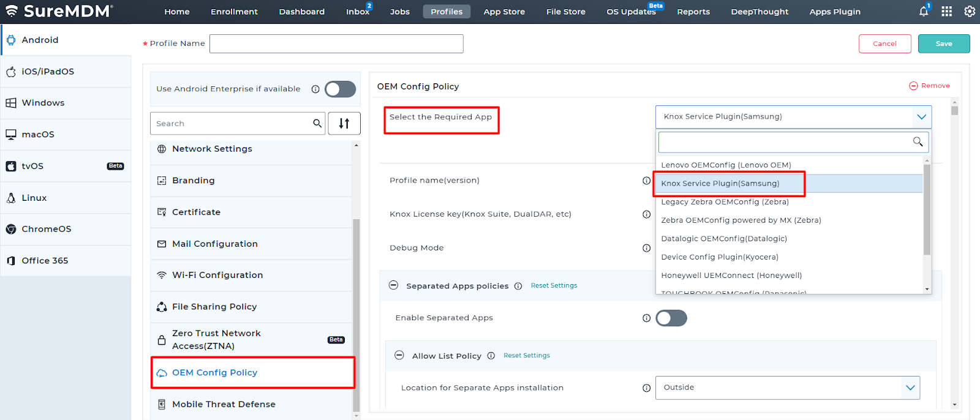Open the settings gear icon
Image resolution: width=980 pixels, height=420 pixels.
coord(970,11)
